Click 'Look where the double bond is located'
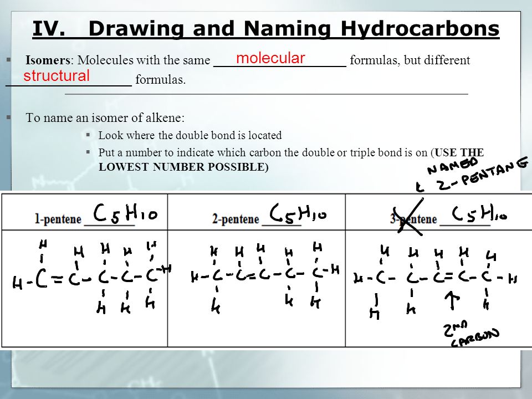The image size is (532, 399). (190, 135)
